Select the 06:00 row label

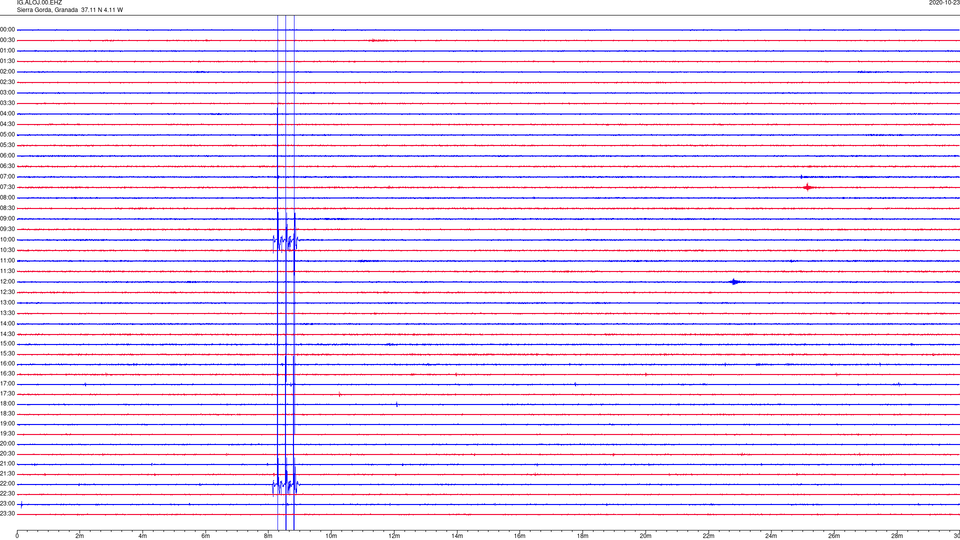[7, 156]
